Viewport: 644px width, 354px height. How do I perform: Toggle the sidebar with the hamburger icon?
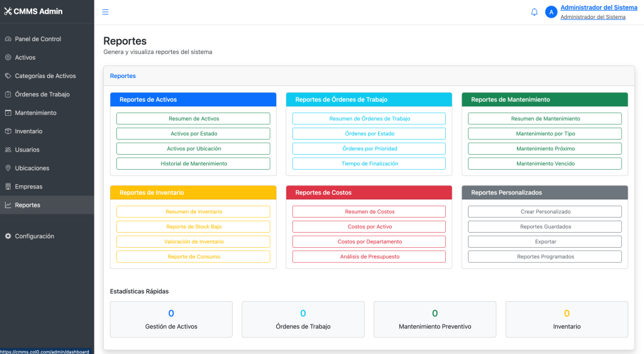pyautogui.click(x=105, y=12)
